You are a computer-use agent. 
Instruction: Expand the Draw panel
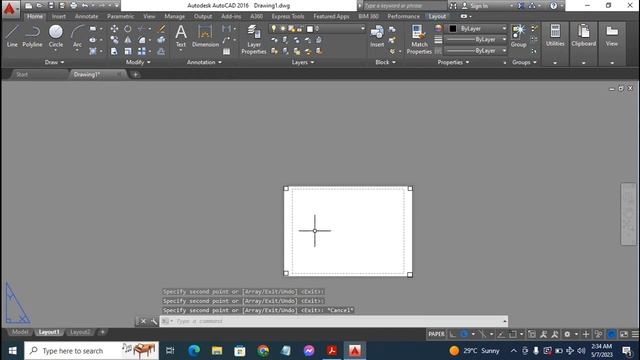(x=54, y=62)
